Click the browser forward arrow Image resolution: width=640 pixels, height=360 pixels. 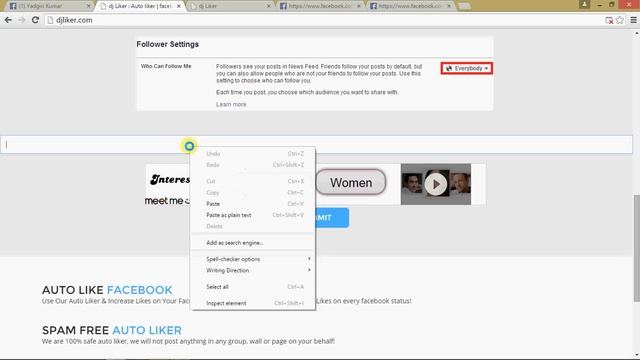[22, 20]
